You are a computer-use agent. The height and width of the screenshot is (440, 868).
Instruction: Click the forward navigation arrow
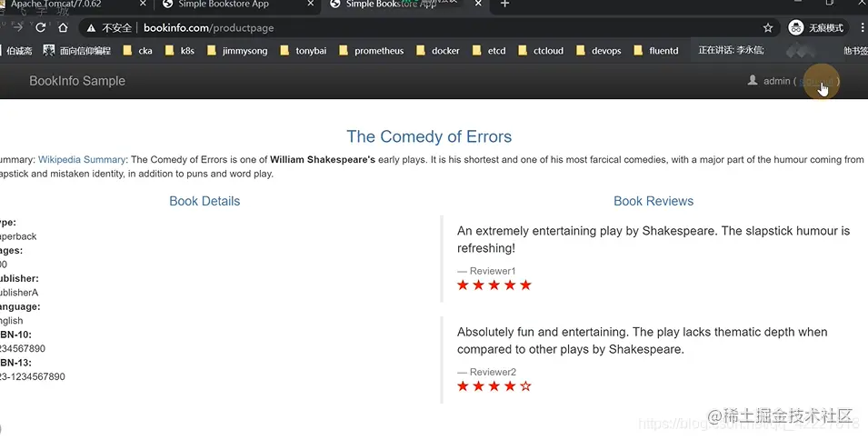18,27
